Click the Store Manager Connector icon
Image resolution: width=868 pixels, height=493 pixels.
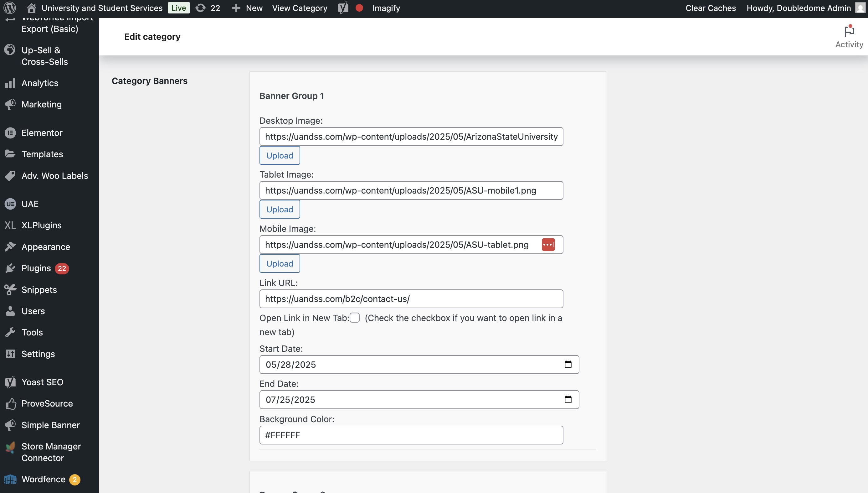coord(10,447)
